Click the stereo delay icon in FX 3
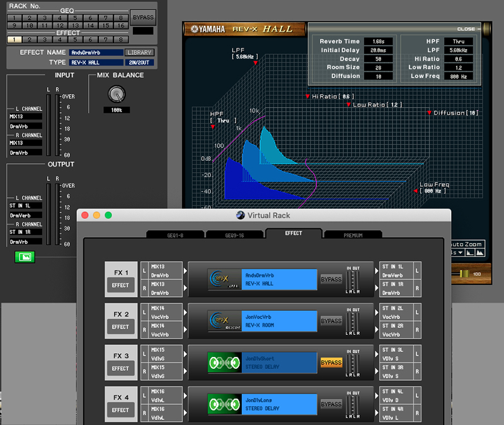The image size is (504, 425). click(224, 363)
